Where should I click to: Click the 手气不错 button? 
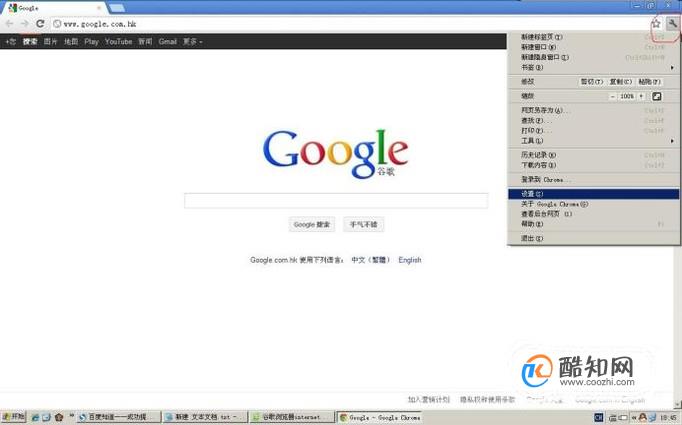coord(364,224)
